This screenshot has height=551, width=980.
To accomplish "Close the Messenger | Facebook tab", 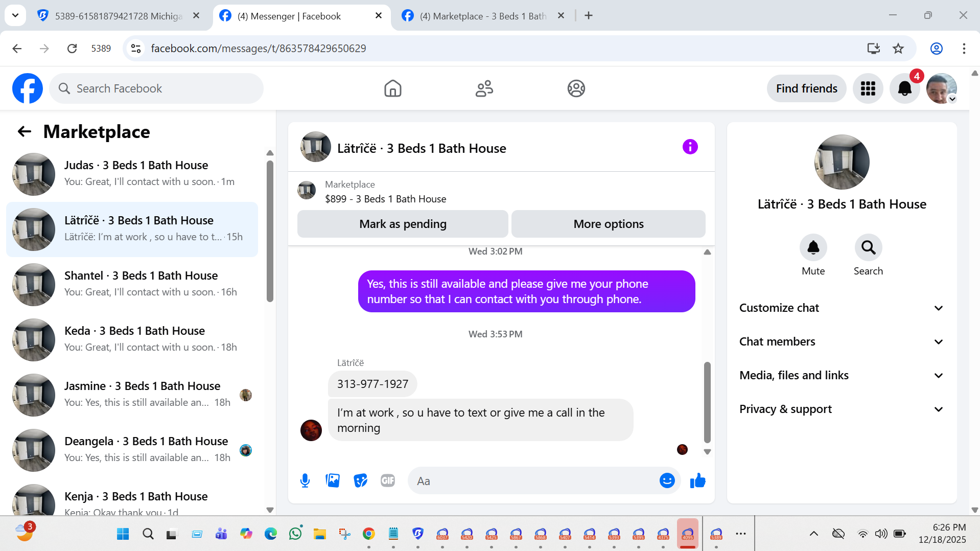I will [x=379, y=16].
